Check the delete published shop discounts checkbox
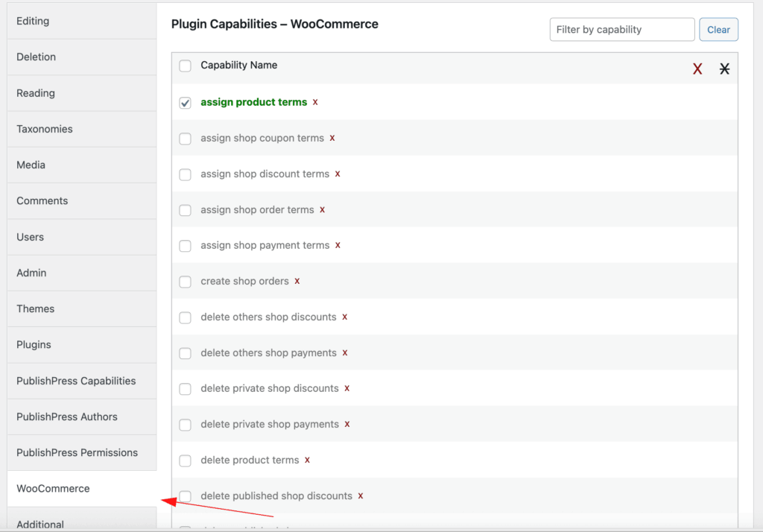This screenshot has height=532, width=763. 185,496
